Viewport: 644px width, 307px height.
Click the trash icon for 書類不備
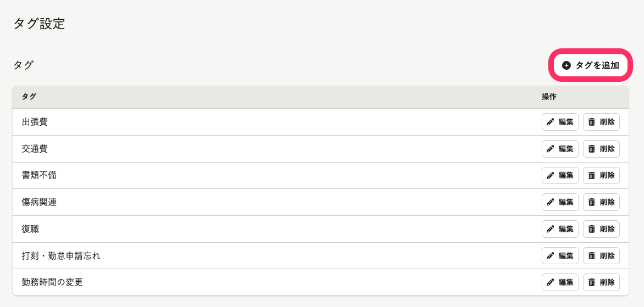[x=592, y=176]
